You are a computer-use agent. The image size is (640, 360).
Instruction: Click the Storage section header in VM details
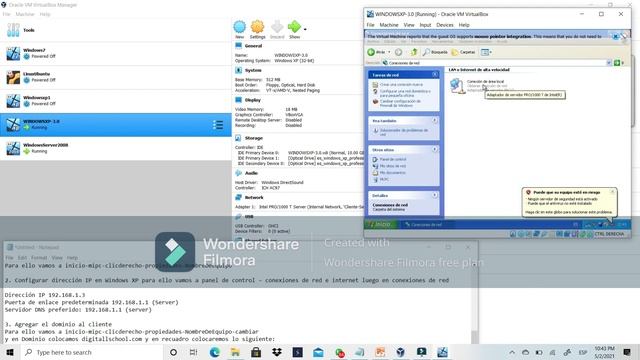[x=253, y=138]
